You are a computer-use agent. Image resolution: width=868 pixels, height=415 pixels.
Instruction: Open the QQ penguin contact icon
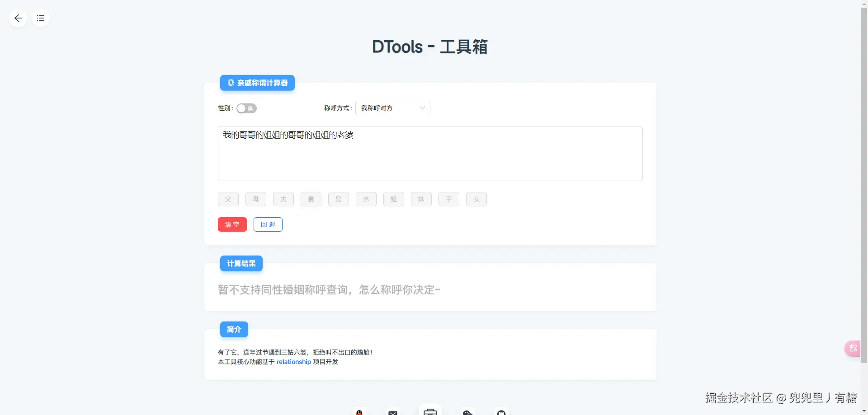click(x=359, y=411)
